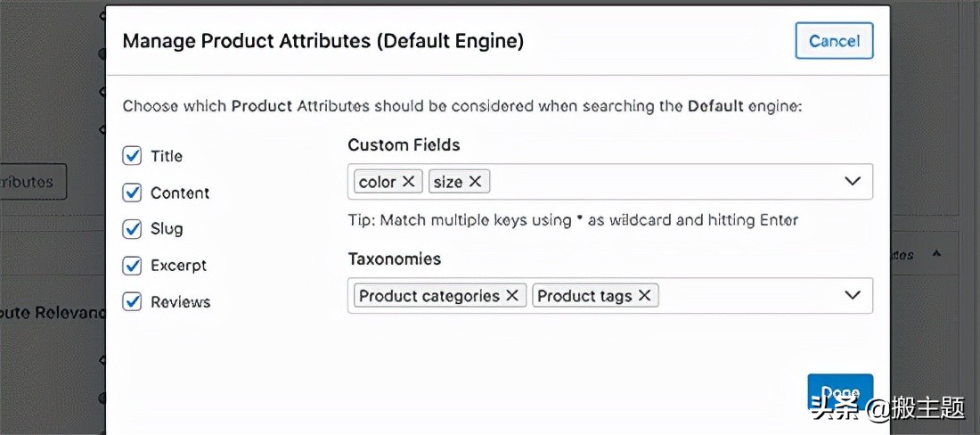Confirm changes with the Done button
Screen dimensions: 980x435
[x=840, y=392]
